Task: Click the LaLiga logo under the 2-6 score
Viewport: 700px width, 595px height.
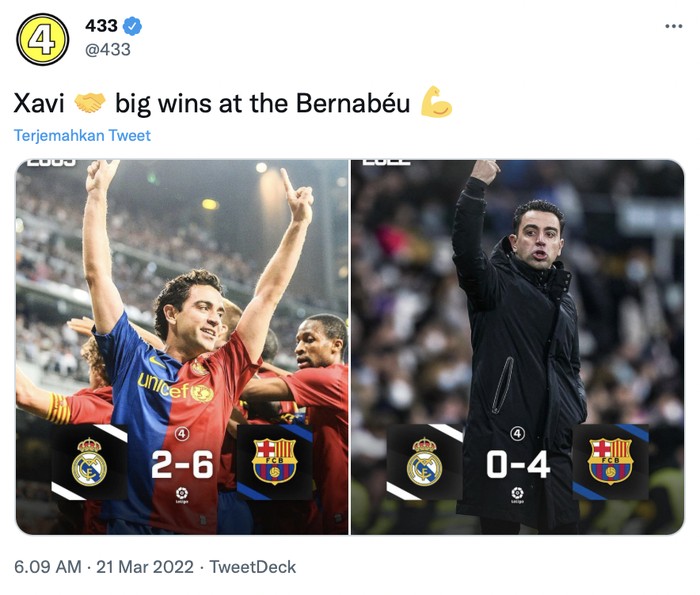Action: tap(181, 494)
